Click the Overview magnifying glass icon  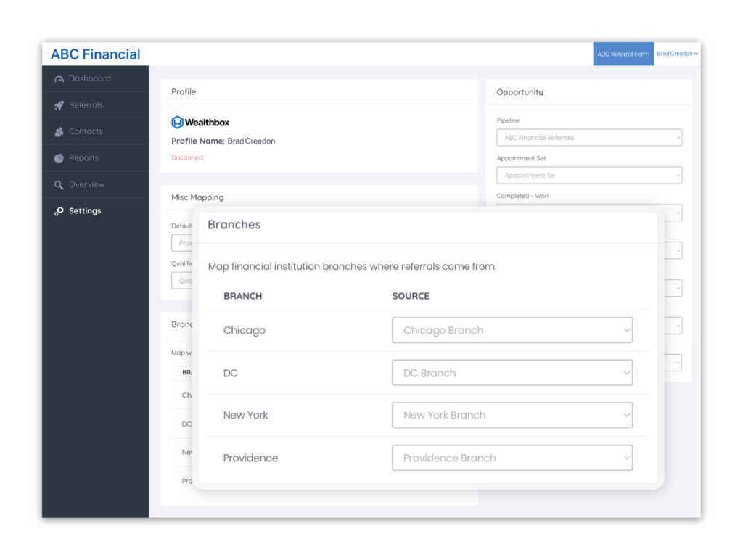coord(59,184)
